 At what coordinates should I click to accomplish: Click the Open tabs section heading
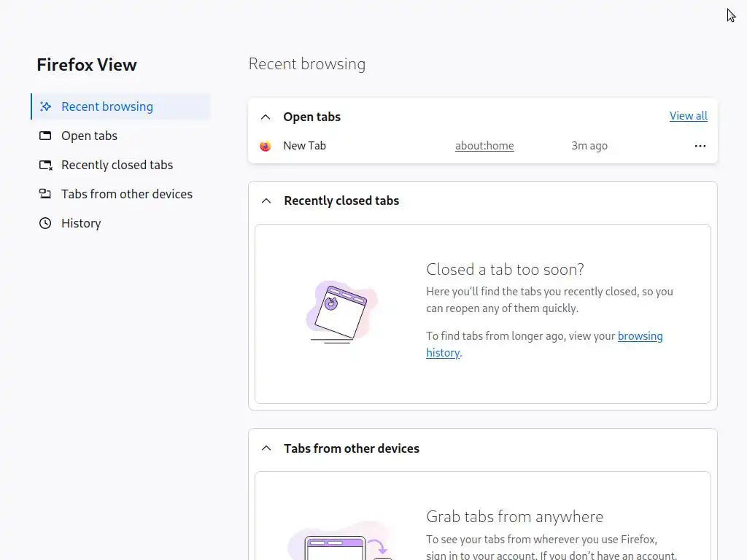coord(312,117)
